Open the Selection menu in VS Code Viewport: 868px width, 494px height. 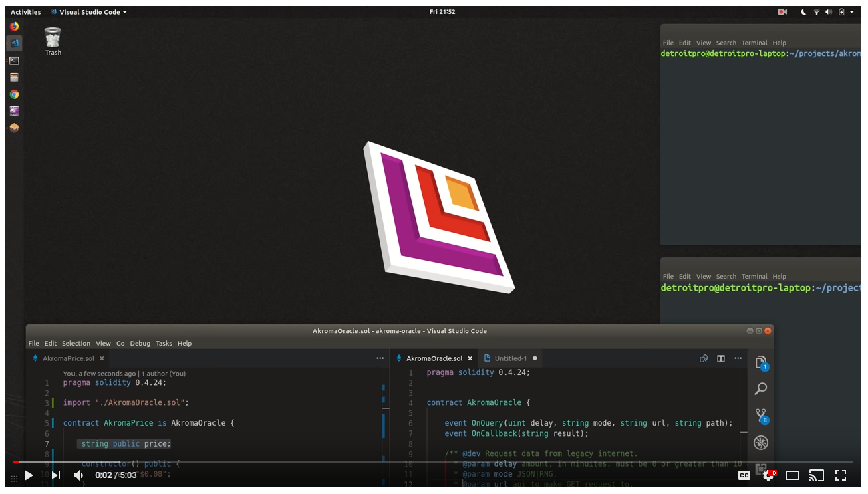point(76,344)
